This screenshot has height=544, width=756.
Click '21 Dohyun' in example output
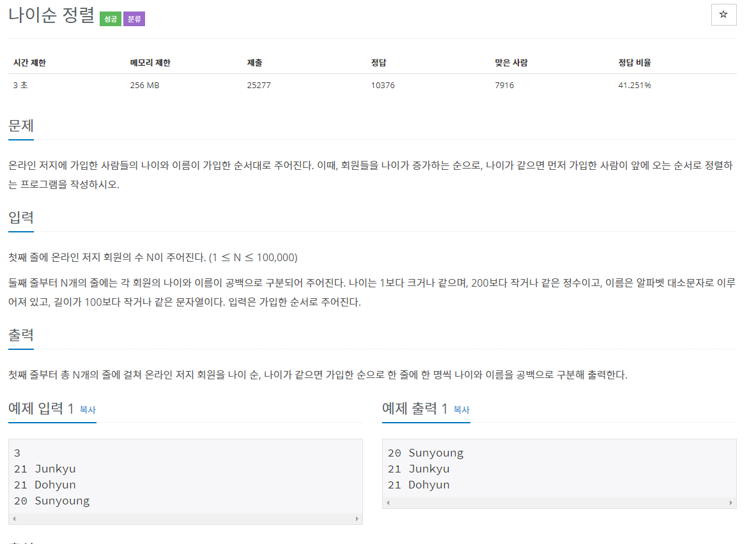[419, 485]
